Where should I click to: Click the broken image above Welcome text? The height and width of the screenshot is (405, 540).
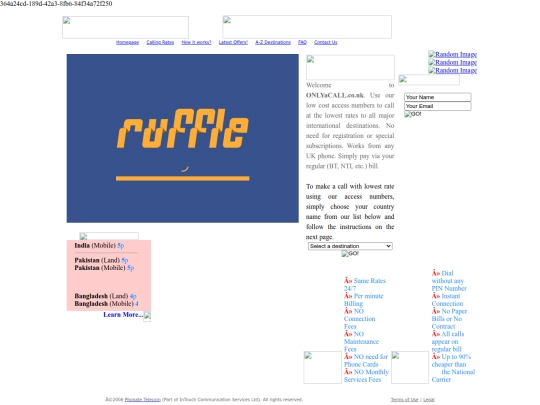pos(350,68)
